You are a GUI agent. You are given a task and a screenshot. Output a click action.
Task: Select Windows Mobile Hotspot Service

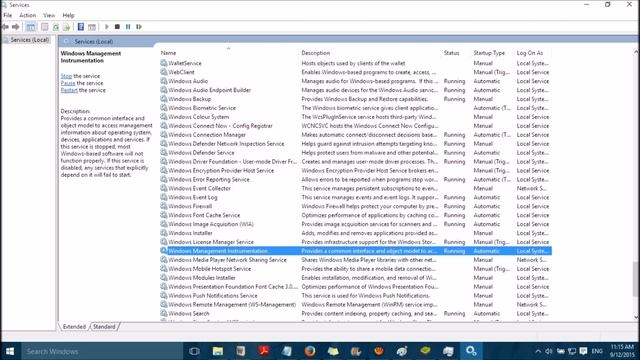355,269
